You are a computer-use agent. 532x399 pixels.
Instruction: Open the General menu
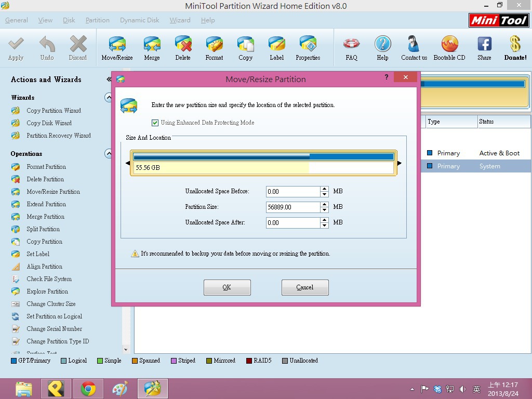point(17,20)
